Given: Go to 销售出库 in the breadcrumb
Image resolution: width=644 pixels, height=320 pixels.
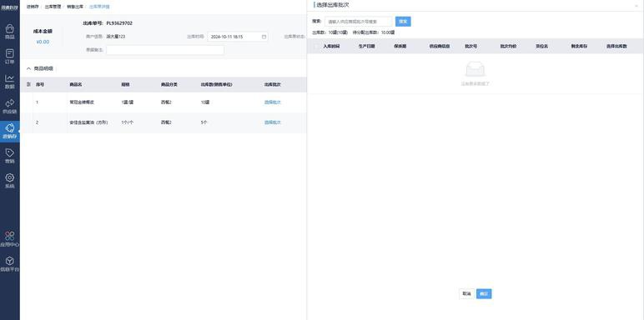Looking at the screenshot, I should click(75, 7).
